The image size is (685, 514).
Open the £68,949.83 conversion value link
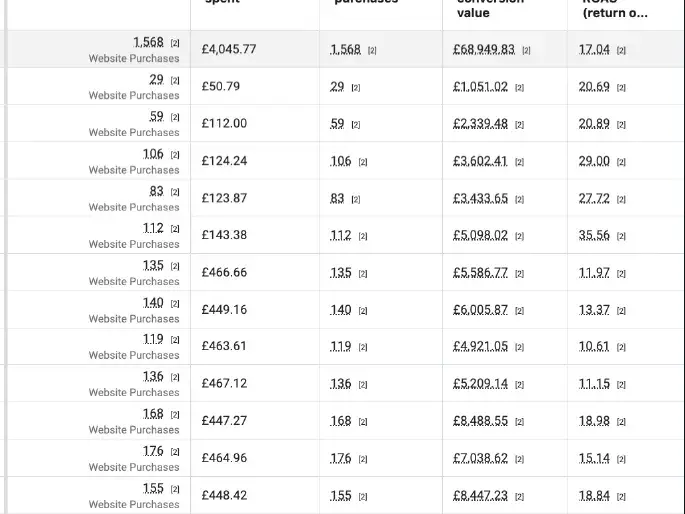(x=484, y=49)
